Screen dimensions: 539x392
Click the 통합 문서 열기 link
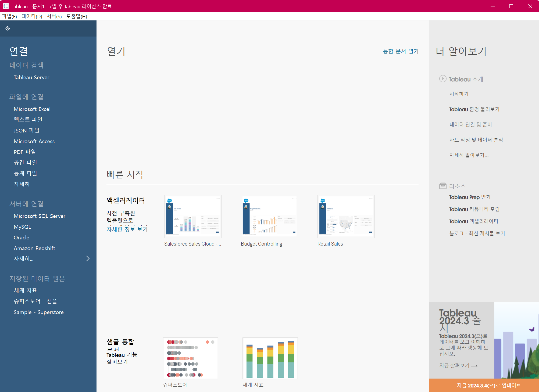pos(401,51)
